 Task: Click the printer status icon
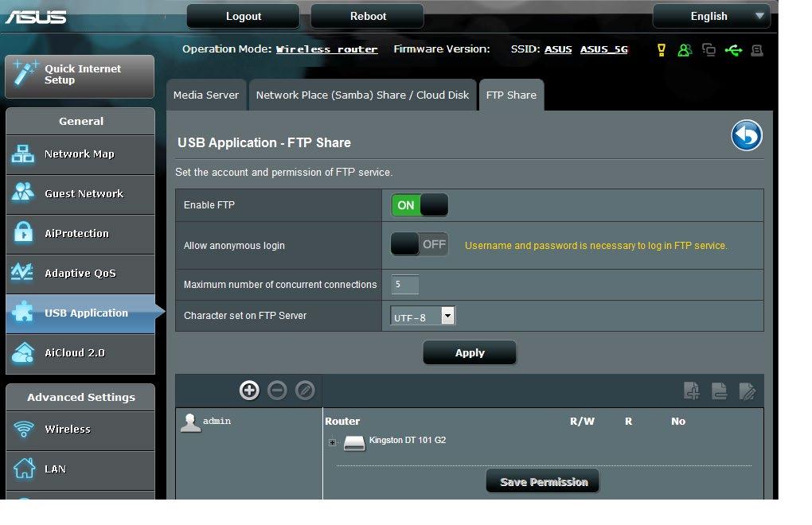click(756, 50)
